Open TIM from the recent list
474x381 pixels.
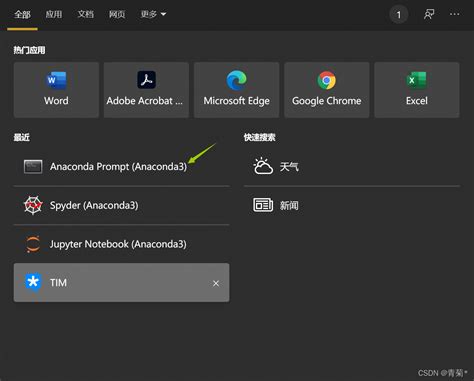click(x=121, y=283)
